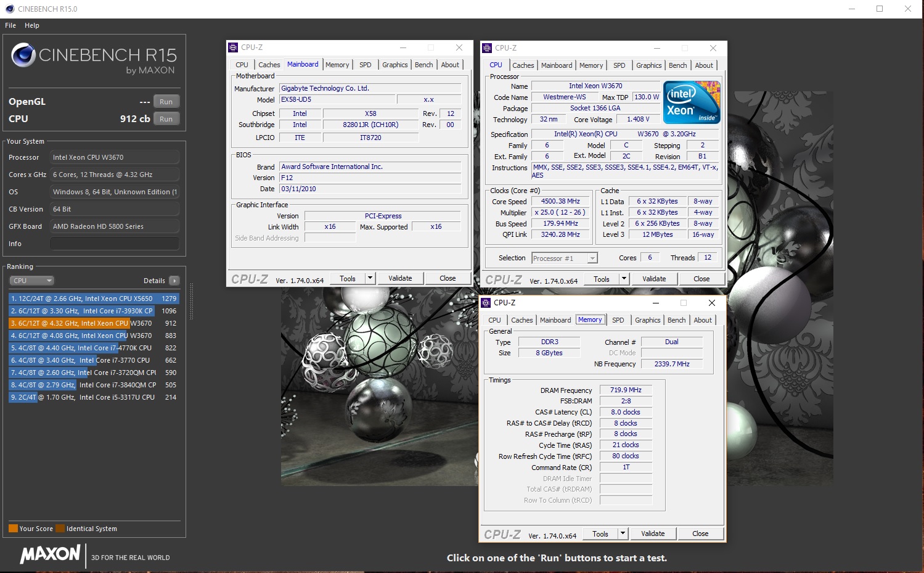Open About tab in CPU tab CPU-Z window
The width and height of the screenshot is (924, 573).
coord(704,65)
